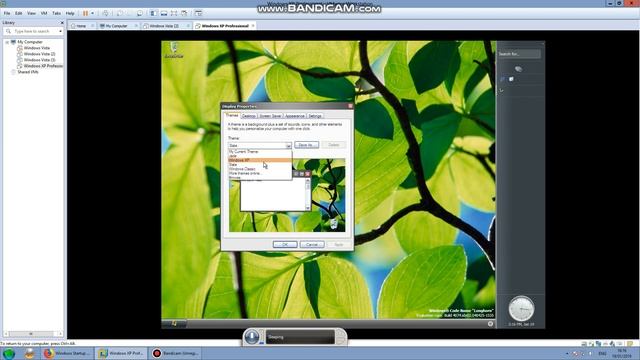Click the thumbnail bar view toolbar icon
The image size is (640, 360).
pyautogui.click(x=164, y=13)
